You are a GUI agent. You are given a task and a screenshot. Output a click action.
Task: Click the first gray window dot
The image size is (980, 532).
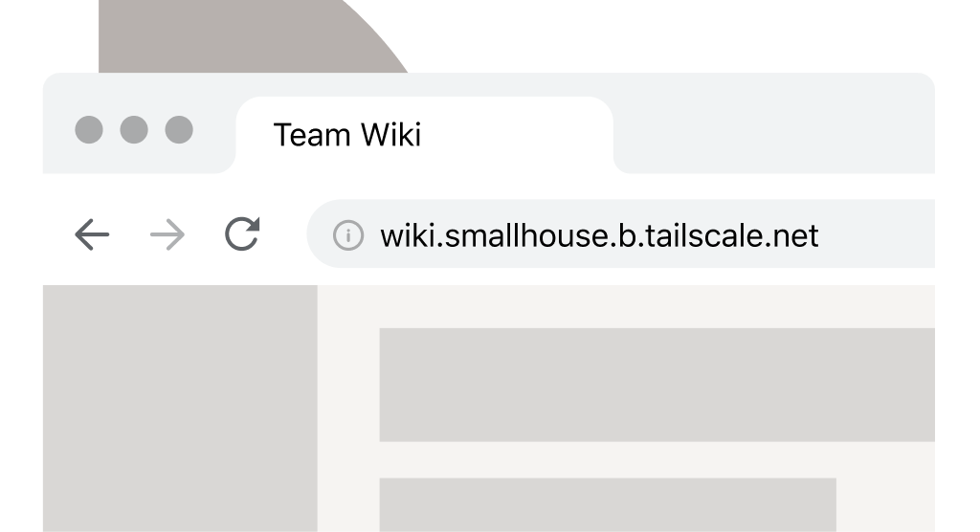(x=89, y=129)
